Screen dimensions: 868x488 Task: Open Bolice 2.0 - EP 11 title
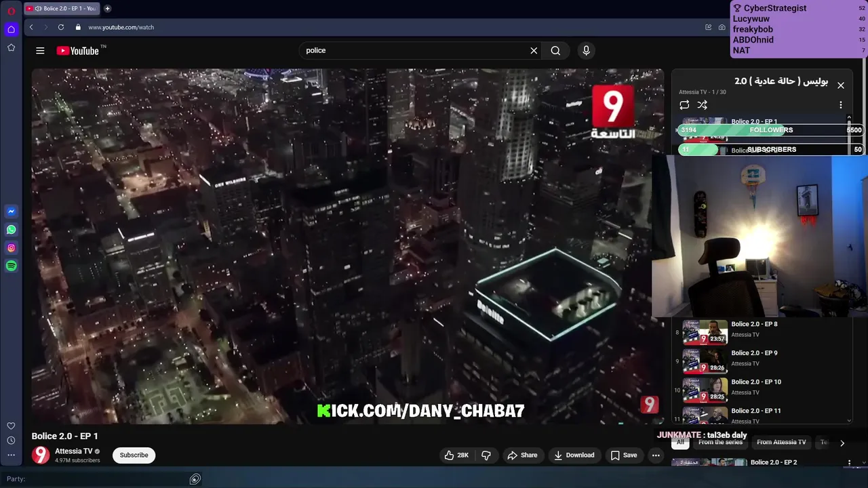(x=756, y=411)
